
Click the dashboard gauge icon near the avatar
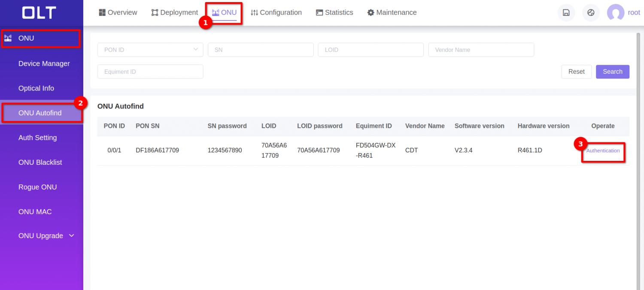coord(591,13)
